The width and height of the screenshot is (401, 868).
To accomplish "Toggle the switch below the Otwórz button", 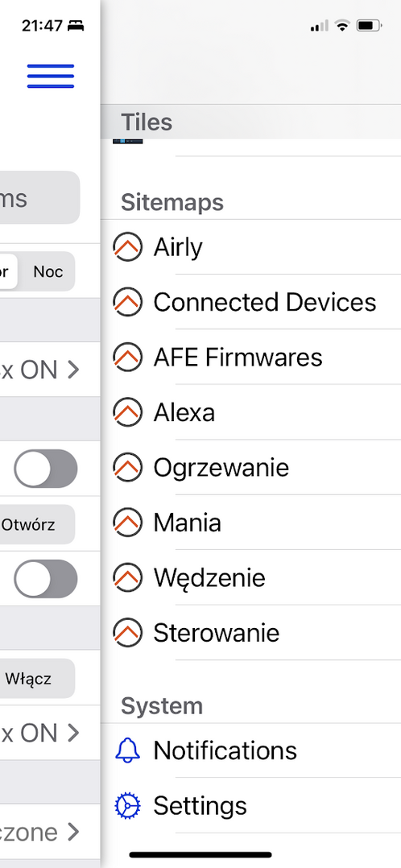I will coord(45,578).
